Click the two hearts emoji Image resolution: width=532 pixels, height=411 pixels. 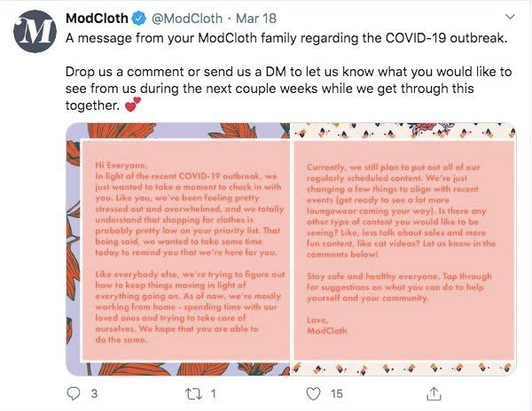[132, 105]
